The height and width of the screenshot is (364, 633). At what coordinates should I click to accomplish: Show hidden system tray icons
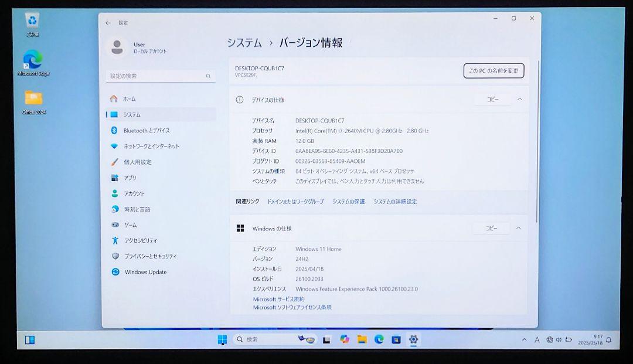pos(525,340)
